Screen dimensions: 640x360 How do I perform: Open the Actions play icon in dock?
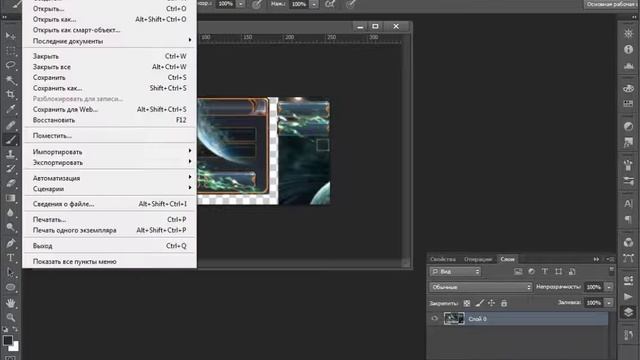pyautogui.click(x=628, y=296)
